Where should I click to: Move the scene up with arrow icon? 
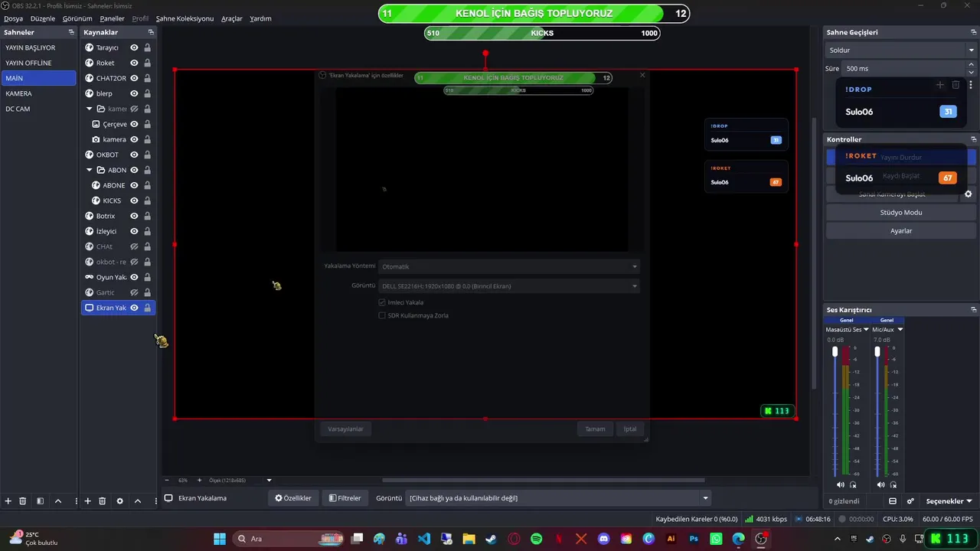pos(58,501)
